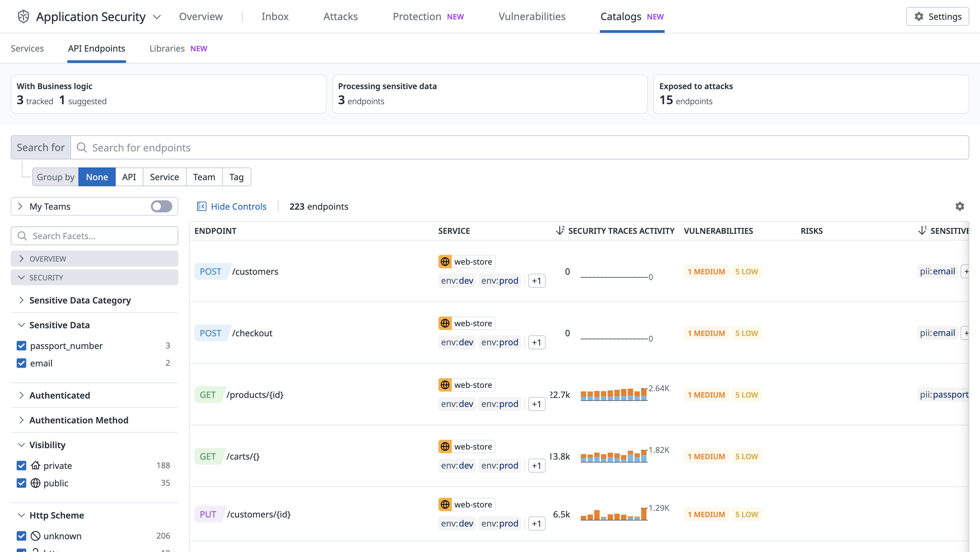Click the sort icon on Security Traces Activity column
The image size is (980, 552).
coord(560,230)
